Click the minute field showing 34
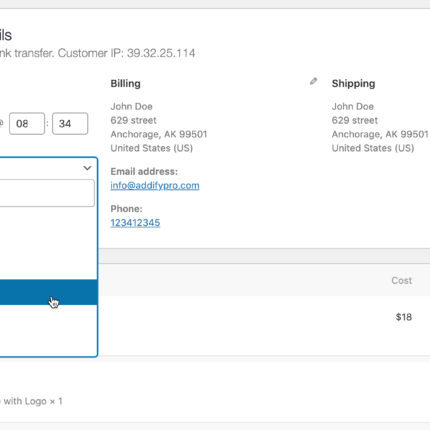Screen dimensions: 430x430 click(70, 124)
